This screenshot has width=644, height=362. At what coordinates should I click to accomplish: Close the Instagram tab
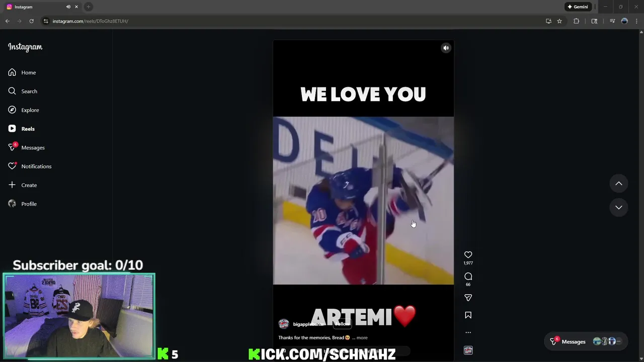coord(76,7)
